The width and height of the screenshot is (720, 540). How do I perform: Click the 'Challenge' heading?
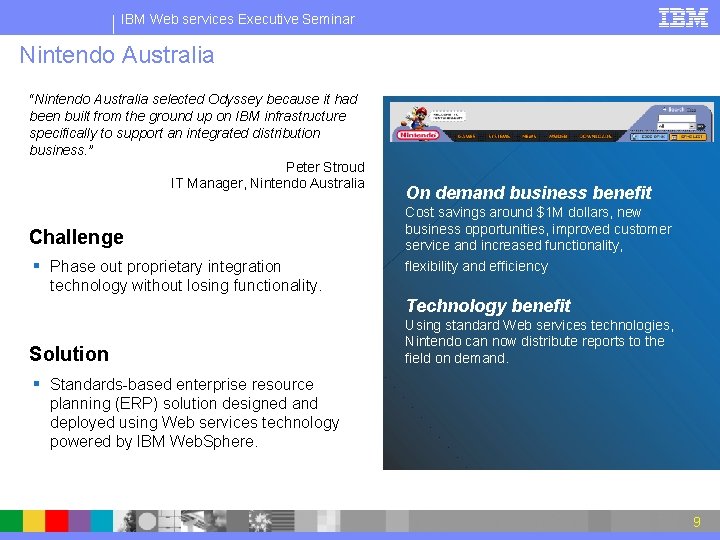76,237
